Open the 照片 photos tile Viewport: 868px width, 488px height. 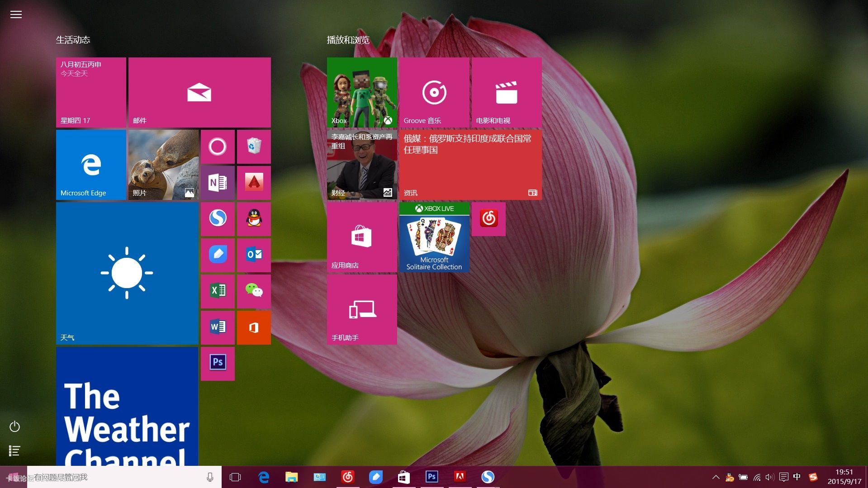163,165
